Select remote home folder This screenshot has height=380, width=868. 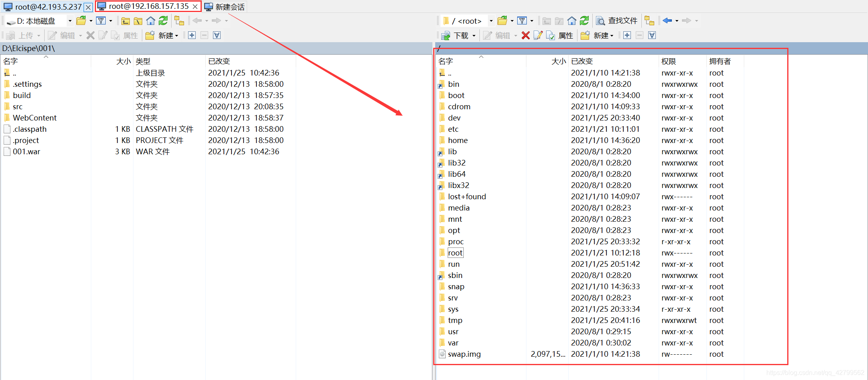pos(458,140)
